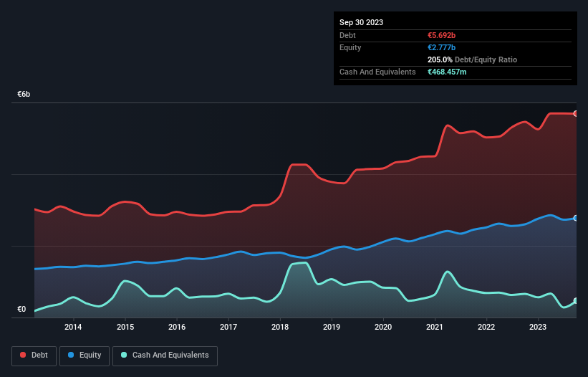Click the 205.0% Debt/Equity Ratio text

(472, 59)
